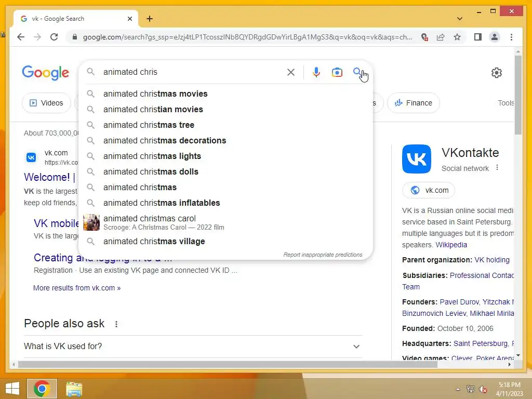Select suggestion 'animated christmas movies'
Viewport: 532px width, 399px height.
(225, 94)
